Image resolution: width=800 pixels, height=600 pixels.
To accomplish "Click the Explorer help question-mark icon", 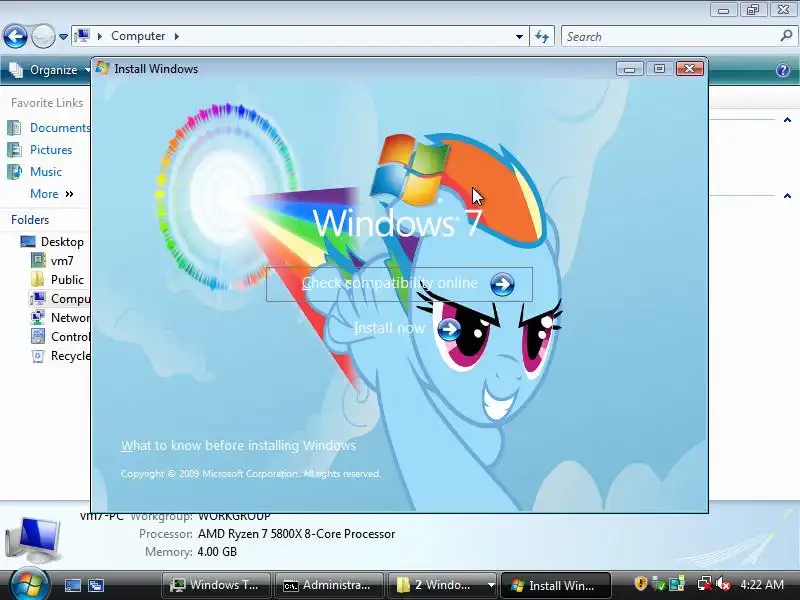I will (x=783, y=70).
